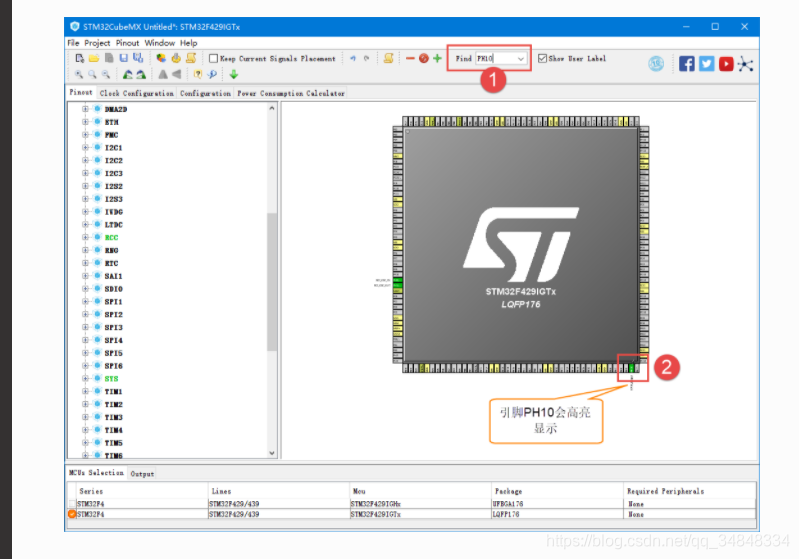The height and width of the screenshot is (559, 799).
Task: Expand the SYS tree node
Action: pos(85,378)
